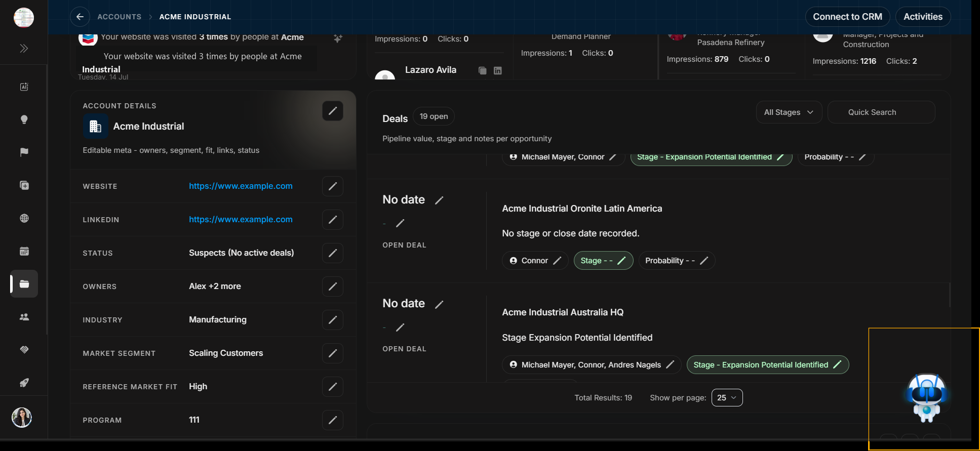Edit the LinkedIn field

coord(333,220)
